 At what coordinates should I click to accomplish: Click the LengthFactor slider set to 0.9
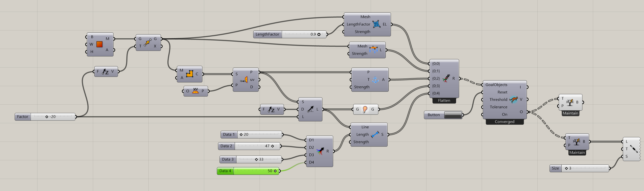[290, 34]
